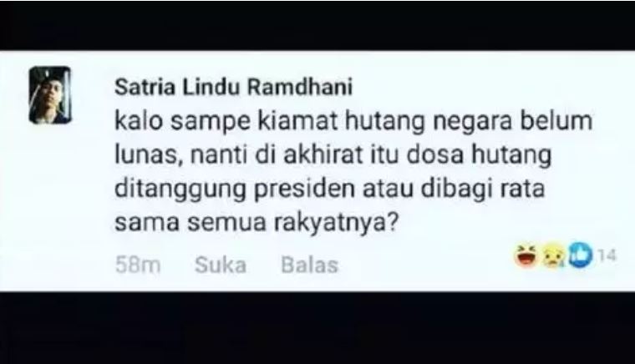The width and height of the screenshot is (635, 364).
Task: Click the Suka like button
Action: (x=221, y=265)
